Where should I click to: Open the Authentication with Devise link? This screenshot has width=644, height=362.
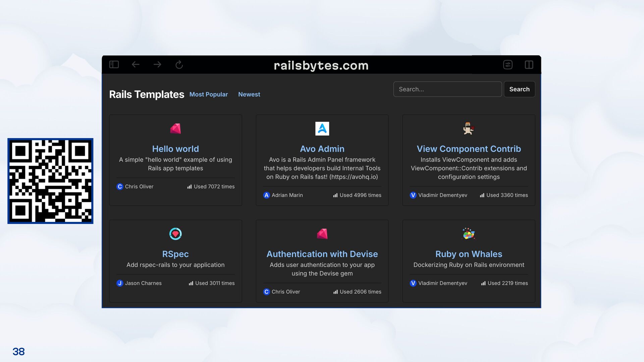pyautogui.click(x=322, y=254)
